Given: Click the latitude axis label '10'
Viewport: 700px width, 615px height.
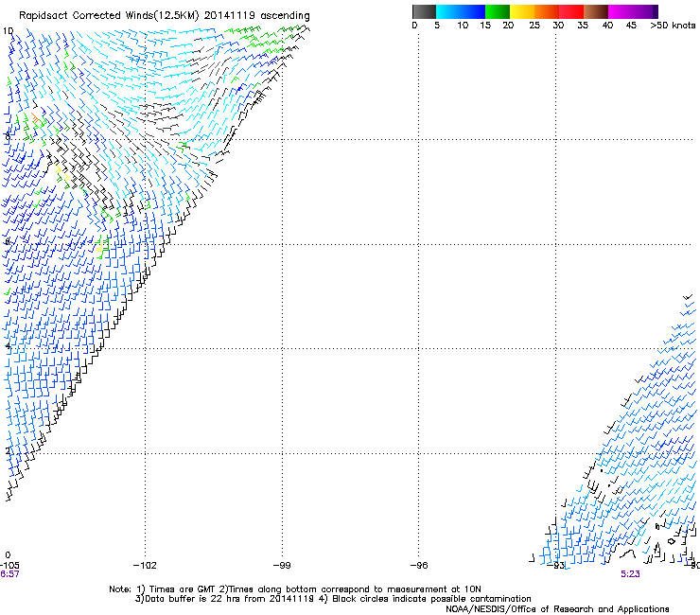Looking at the screenshot, I should tap(8, 31).
